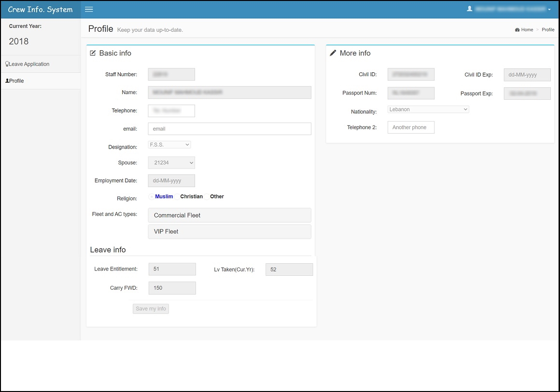Expand the Commercial Fleet section

[x=229, y=216]
